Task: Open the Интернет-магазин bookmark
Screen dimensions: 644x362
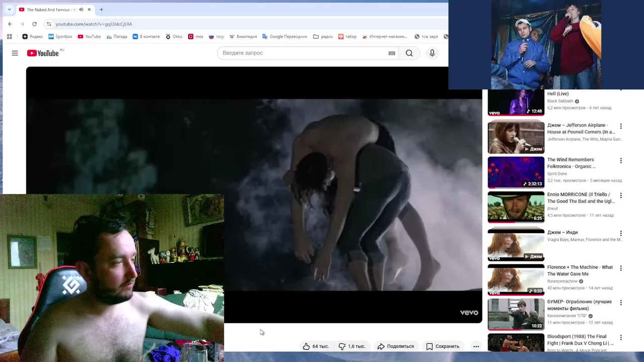Action: tap(384, 36)
